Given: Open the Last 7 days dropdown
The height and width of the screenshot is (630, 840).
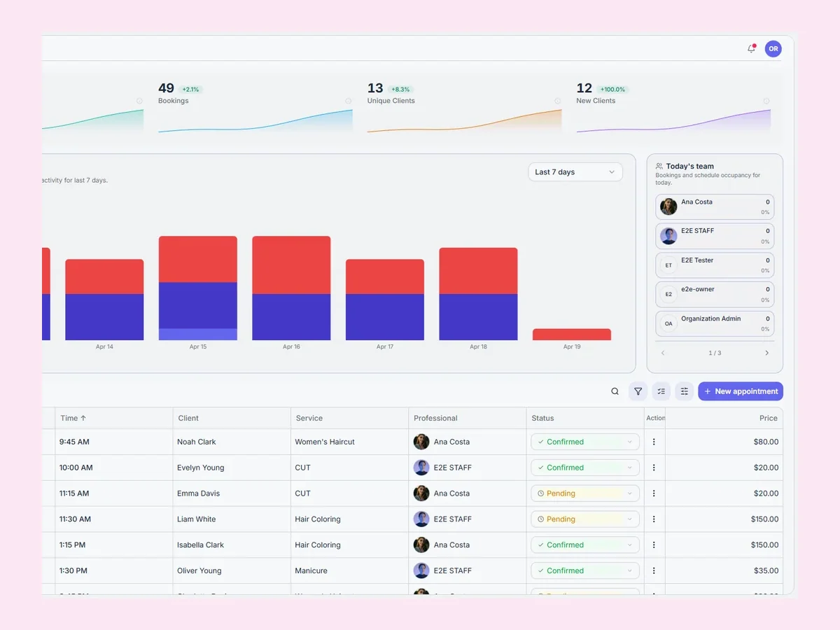Looking at the screenshot, I should pyautogui.click(x=575, y=172).
